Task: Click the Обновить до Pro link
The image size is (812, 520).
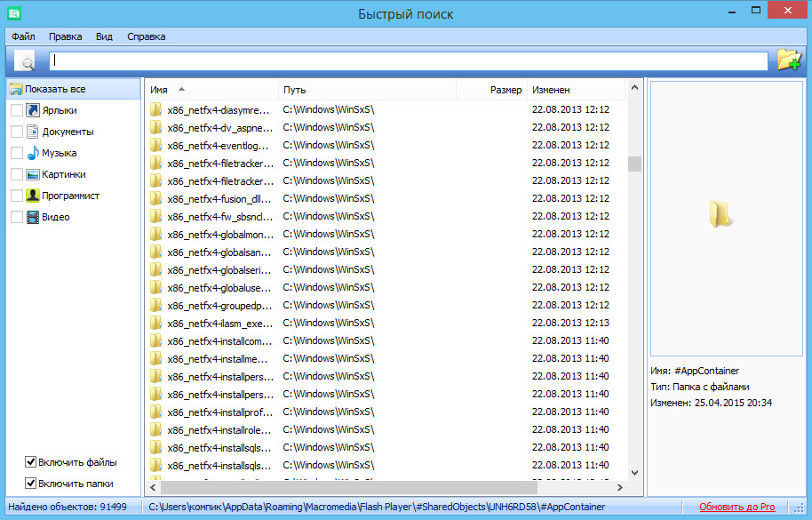Action: click(x=736, y=507)
